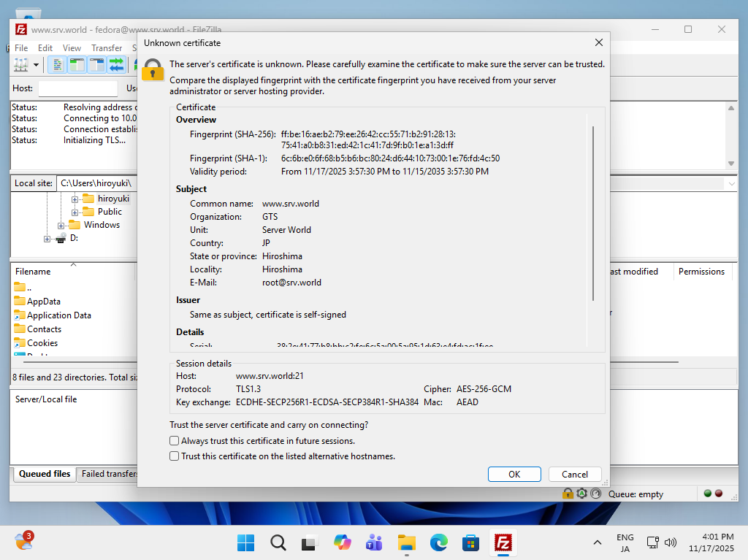Viewport: 748px width, 560px height.
Task: Open FileZilla from the Windows taskbar
Action: pyautogui.click(x=503, y=542)
